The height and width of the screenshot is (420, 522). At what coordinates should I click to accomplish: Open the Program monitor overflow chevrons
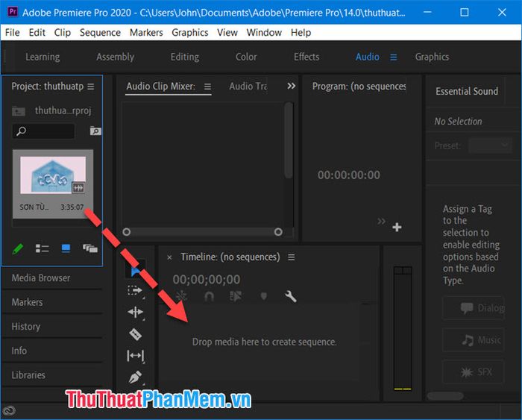(x=381, y=221)
